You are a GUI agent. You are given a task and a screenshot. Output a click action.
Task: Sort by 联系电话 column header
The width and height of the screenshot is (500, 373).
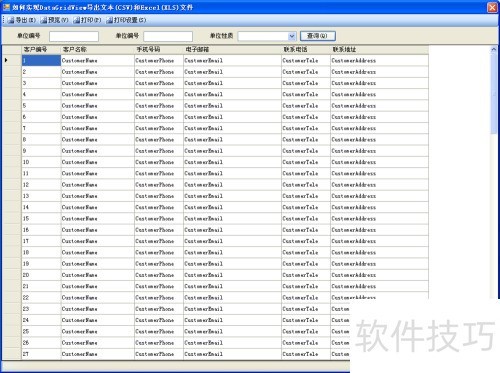pyautogui.click(x=306, y=50)
